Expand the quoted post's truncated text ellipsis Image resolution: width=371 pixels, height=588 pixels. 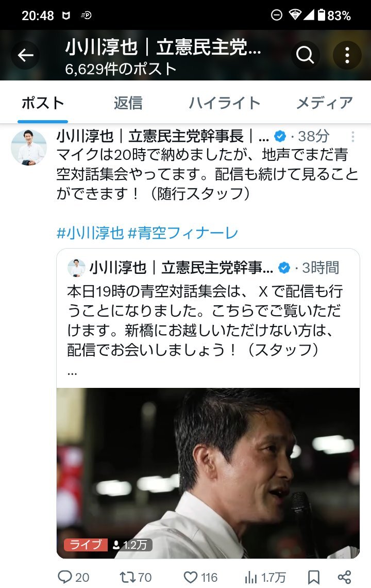click(x=72, y=372)
